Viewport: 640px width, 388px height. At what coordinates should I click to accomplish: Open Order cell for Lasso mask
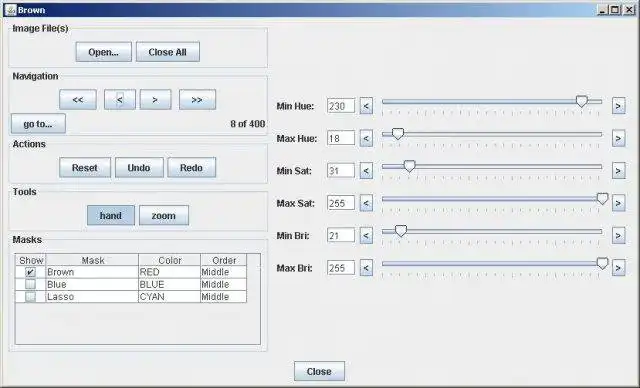pyautogui.click(x=224, y=297)
